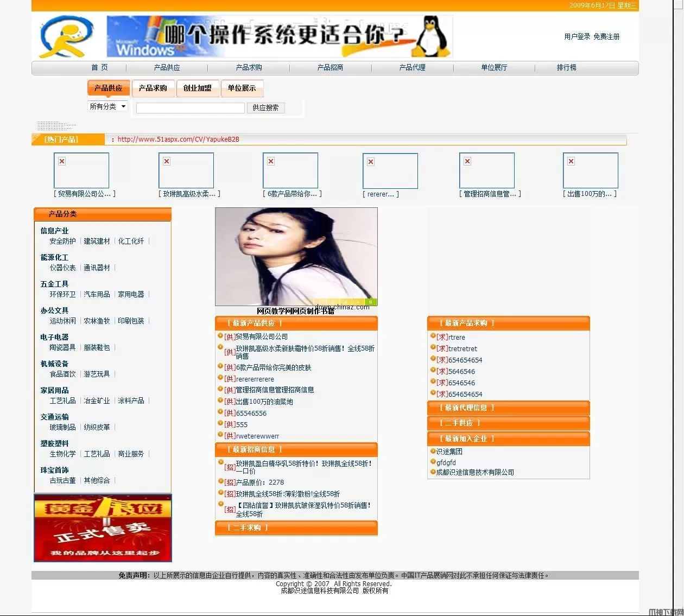
Task: Click 用户登录 login link
Action: (577, 36)
